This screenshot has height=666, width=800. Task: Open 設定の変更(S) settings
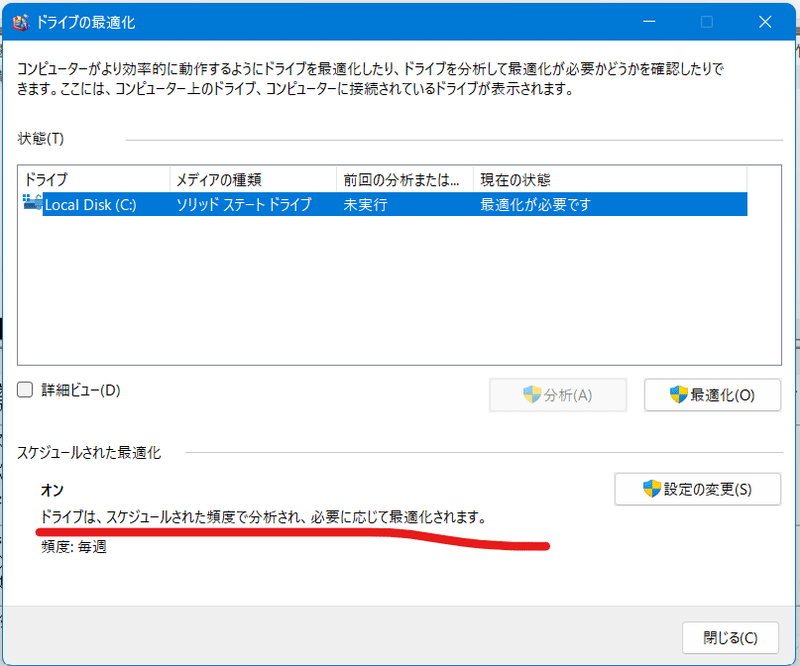click(x=697, y=489)
